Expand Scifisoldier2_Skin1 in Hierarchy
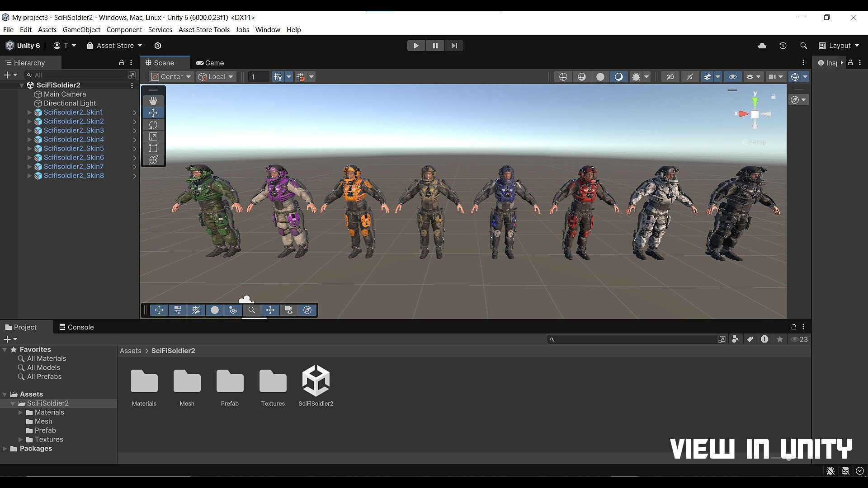Screen dimensions: 868x488 29,112
